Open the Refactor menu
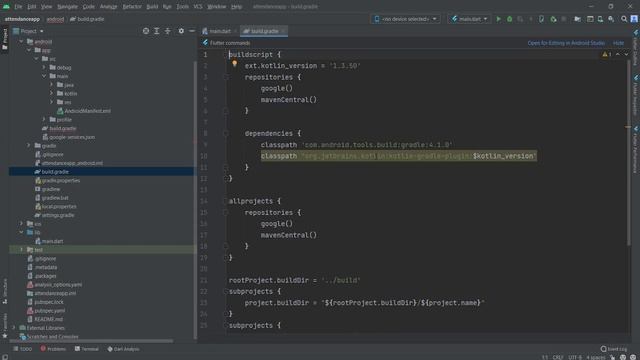The height and width of the screenshot is (360, 640). click(x=132, y=7)
